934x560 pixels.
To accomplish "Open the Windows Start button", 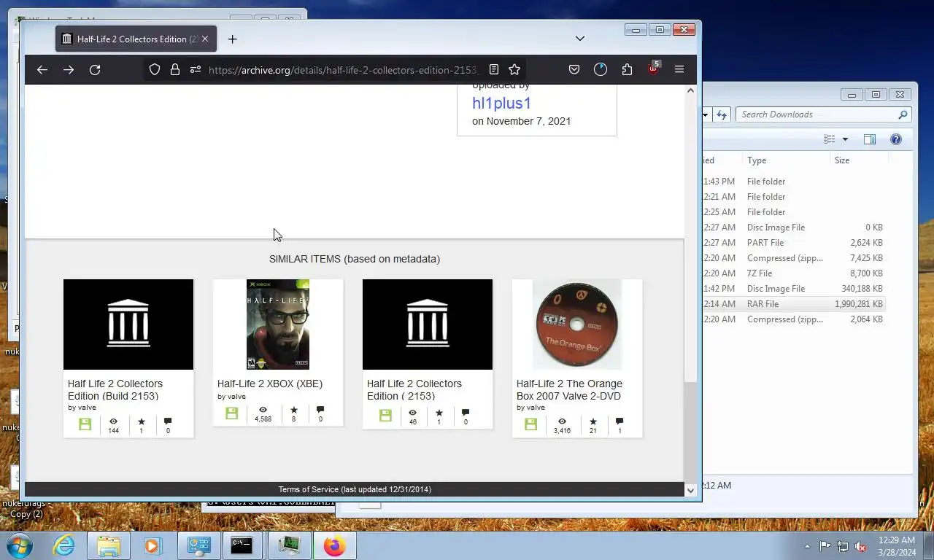I will tap(18, 545).
